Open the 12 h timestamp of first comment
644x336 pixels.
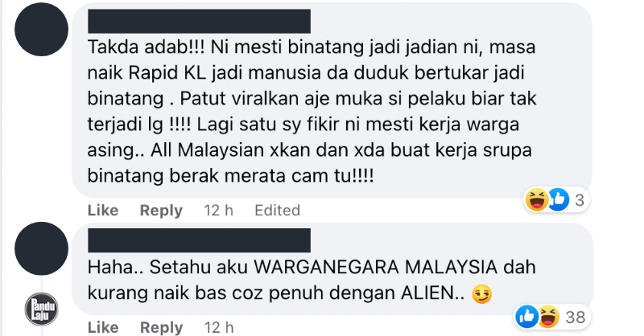pyautogui.click(x=218, y=211)
